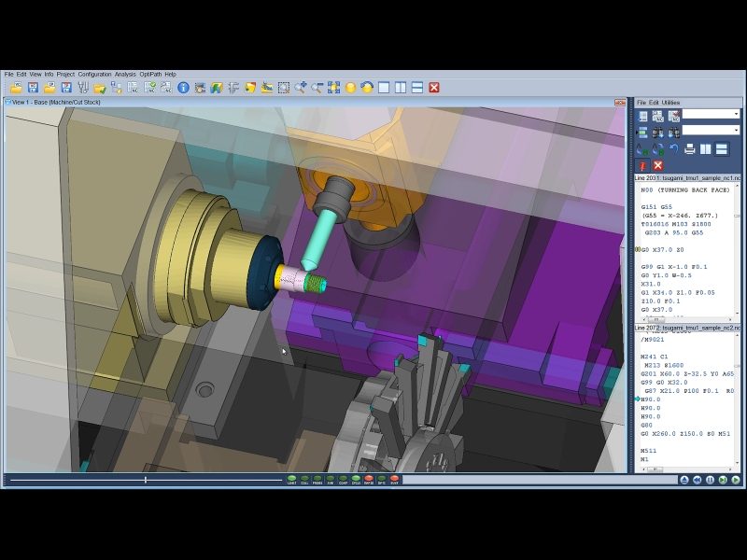Click the machine settings icon after Info
The image size is (747, 560).
point(200,88)
